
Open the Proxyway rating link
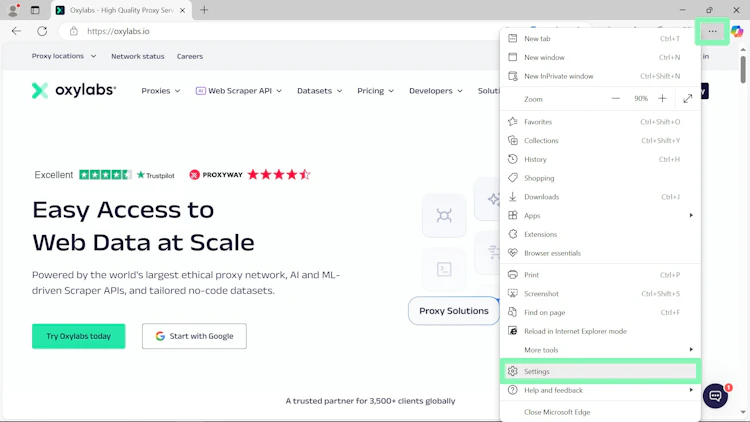pos(250,175)
